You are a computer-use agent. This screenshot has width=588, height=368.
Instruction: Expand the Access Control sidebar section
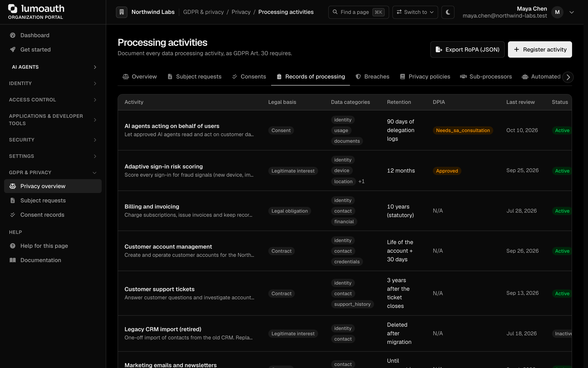53,100
